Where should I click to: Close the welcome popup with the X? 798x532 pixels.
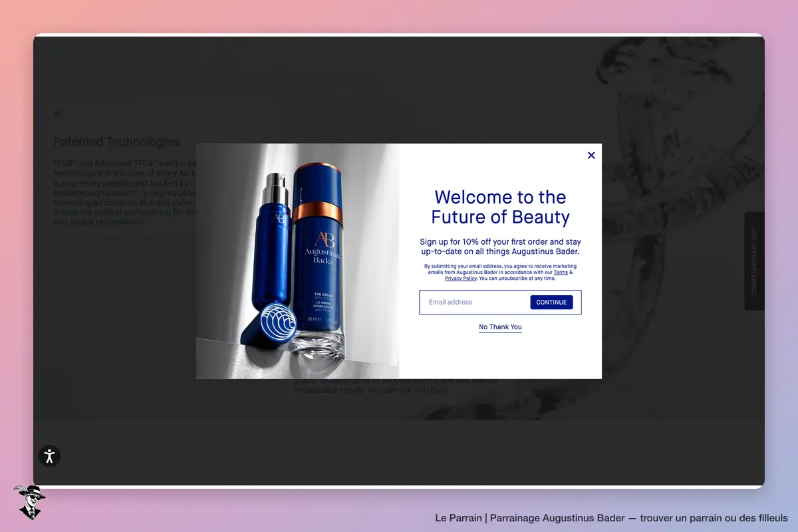pos(591,156)
